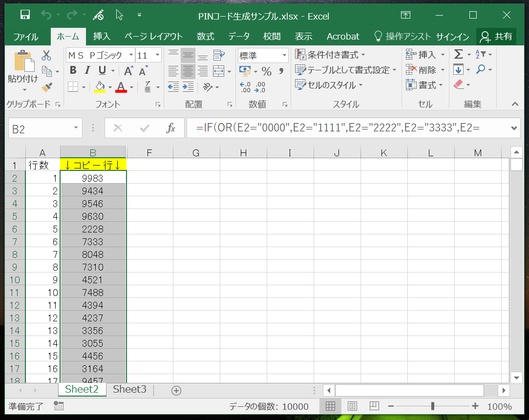Click the Name Box showing B2

pos(41,129)
